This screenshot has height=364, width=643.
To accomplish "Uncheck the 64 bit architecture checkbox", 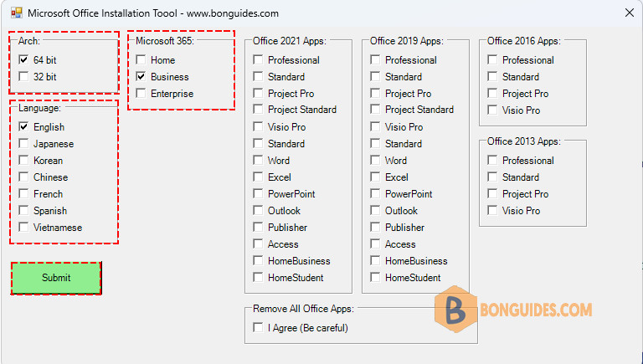I will click(23, 60).
